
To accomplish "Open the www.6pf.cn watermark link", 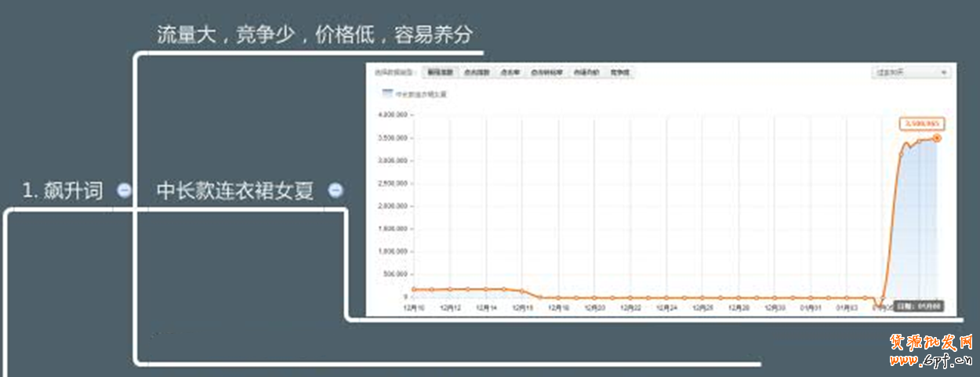I will pyautogui.click(x=931, y=360).
